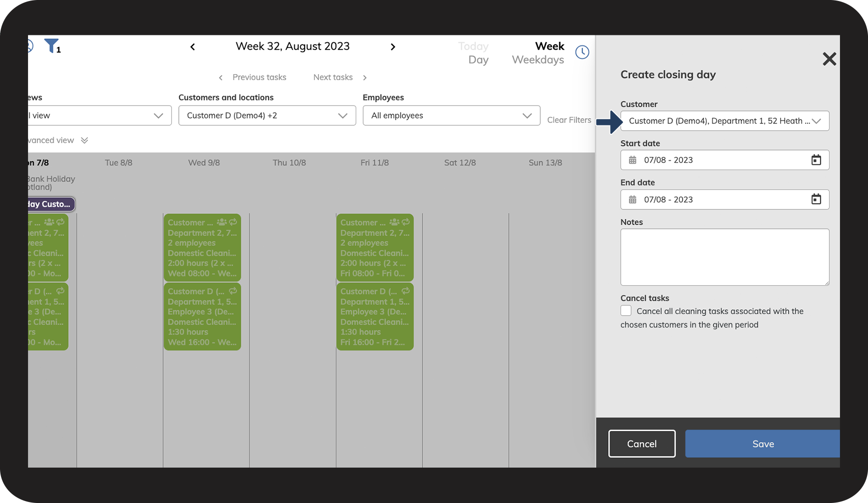Screen dimensions: 868x503
Task: Click Previous tasks link
Action: click(x=259, y=77)
